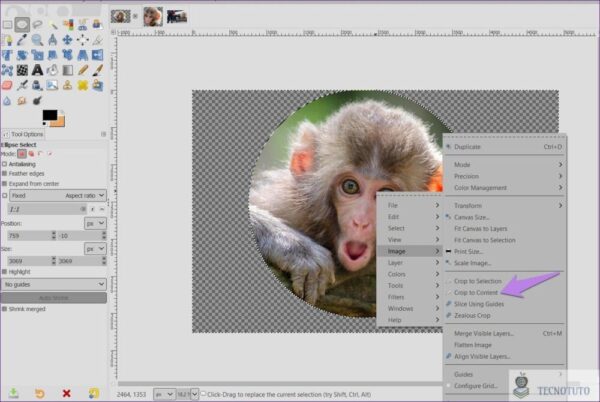Select the Zoom magnifier tool

37,40
